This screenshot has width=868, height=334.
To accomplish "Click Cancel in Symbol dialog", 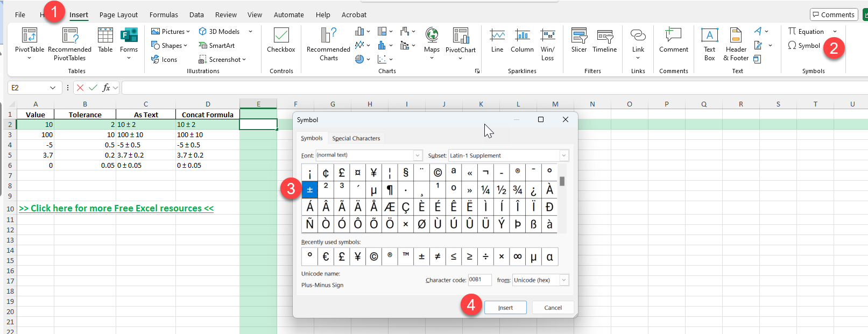I will coord(553,308).
